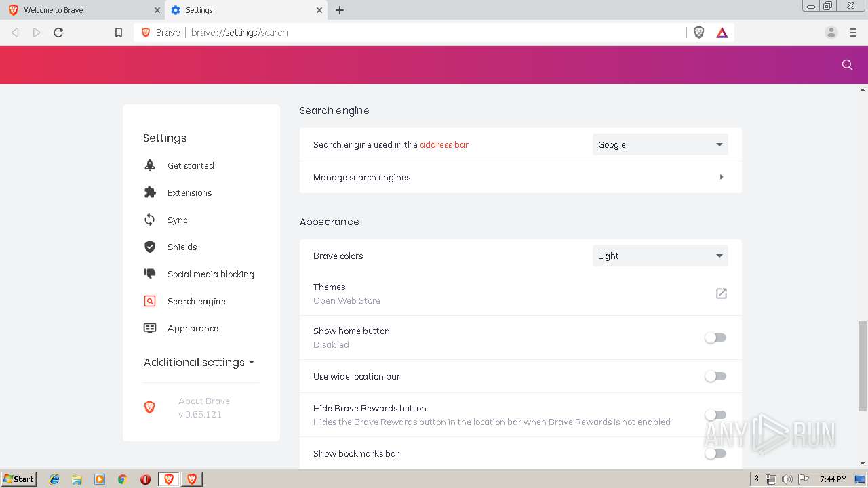Open the media player taskbar icon

coord(100,479)
